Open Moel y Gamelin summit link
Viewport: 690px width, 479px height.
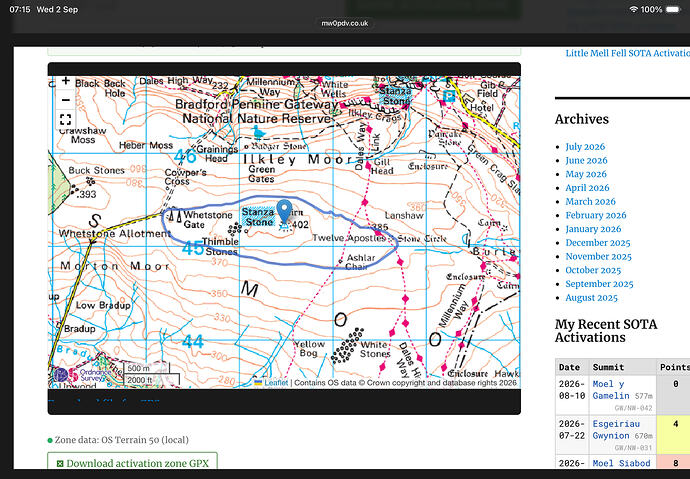[x=611, y=390]
